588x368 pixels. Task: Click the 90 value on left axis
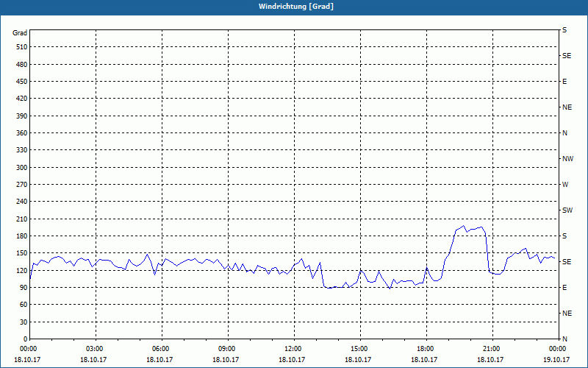tap(24, 288)
